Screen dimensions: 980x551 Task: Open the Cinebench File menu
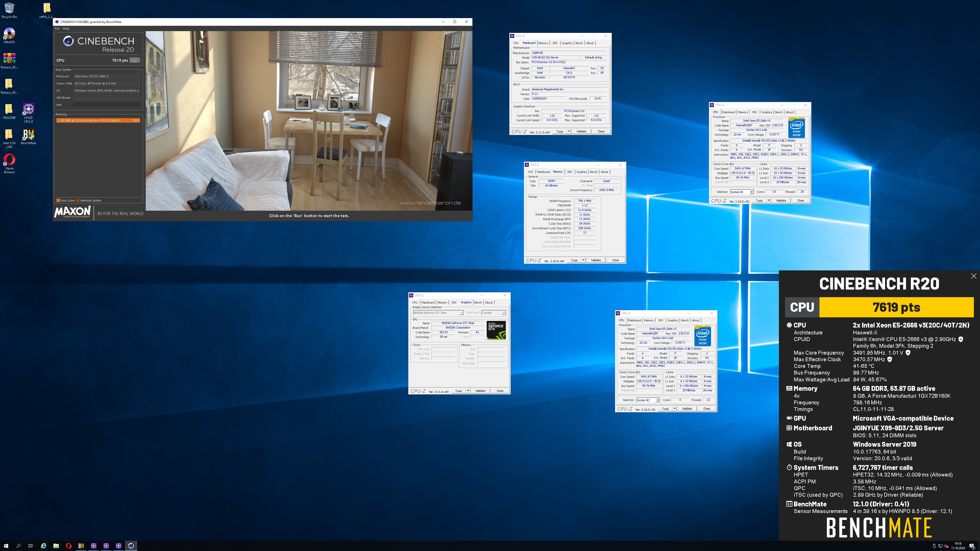coord(57,29)
